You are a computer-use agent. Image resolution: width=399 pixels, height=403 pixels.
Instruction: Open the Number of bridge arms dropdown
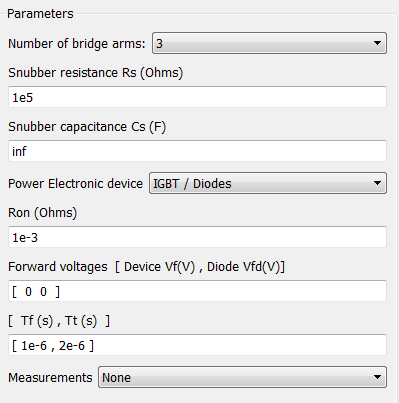point(269,43)
